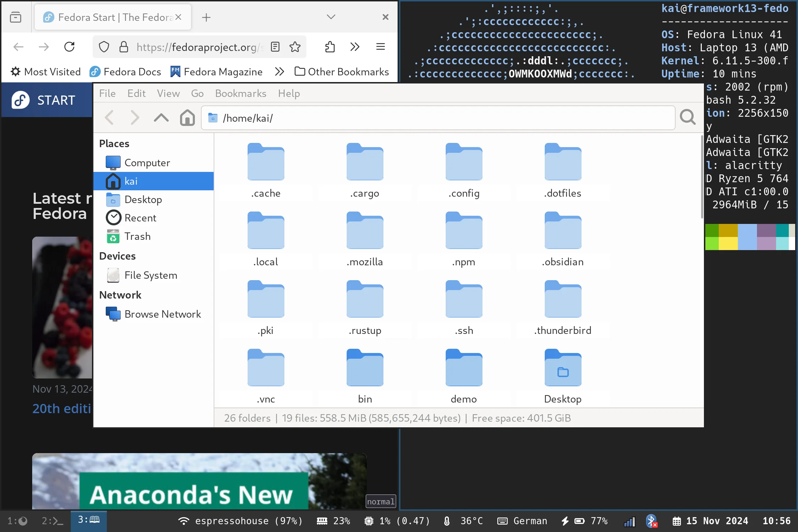The height and width of the screenshot is (532, 798).
Task: Open the File menu
Action: (x=108, y=93)
